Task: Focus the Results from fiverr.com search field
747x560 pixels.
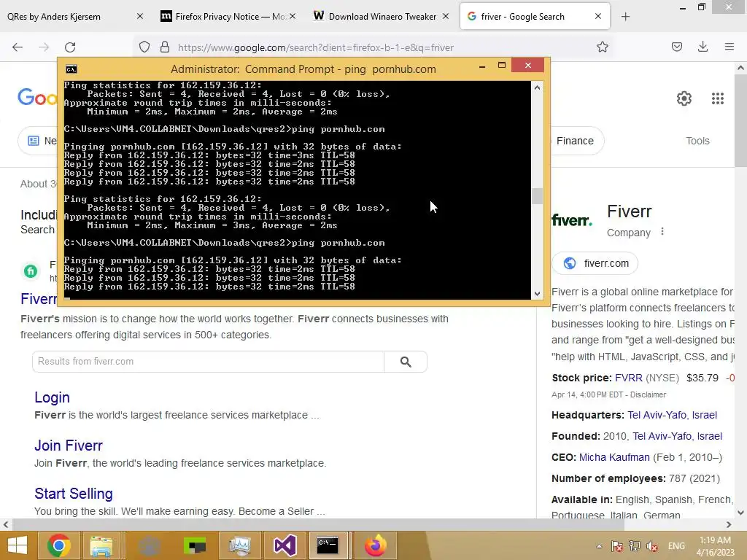Action: pos(208,362)
